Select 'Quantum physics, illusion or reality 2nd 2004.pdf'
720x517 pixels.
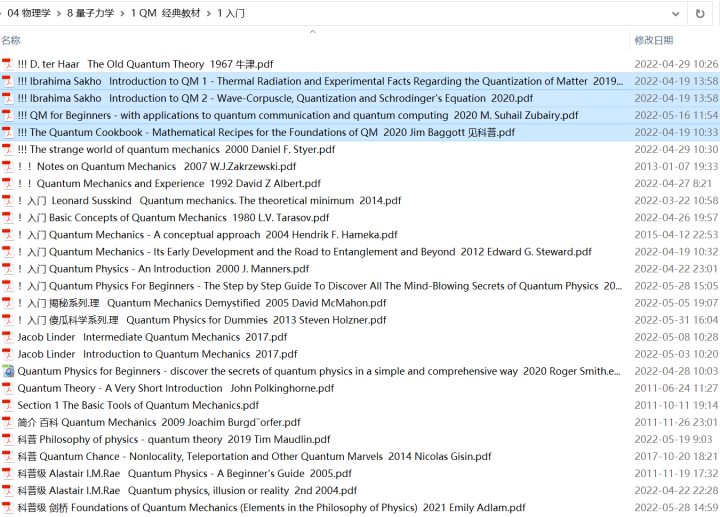(187, 491)
